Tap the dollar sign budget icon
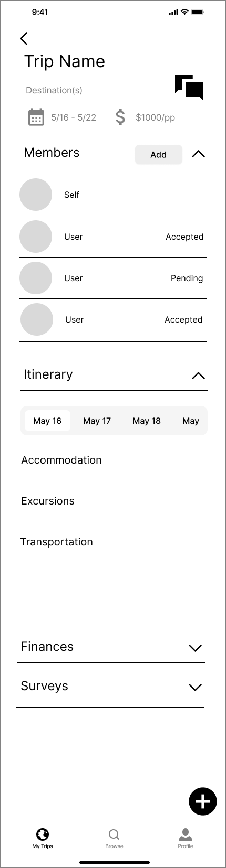 120,117
